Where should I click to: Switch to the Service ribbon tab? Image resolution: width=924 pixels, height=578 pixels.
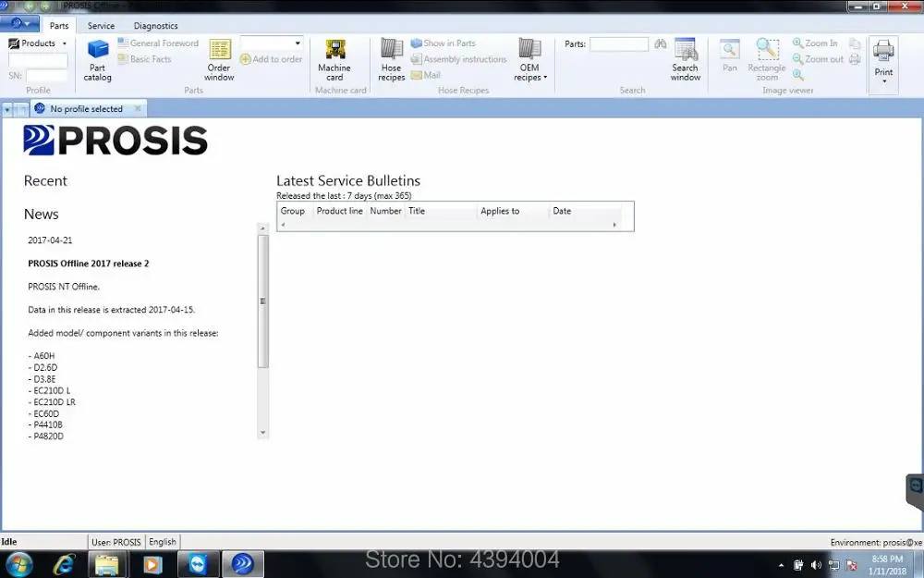101,25
